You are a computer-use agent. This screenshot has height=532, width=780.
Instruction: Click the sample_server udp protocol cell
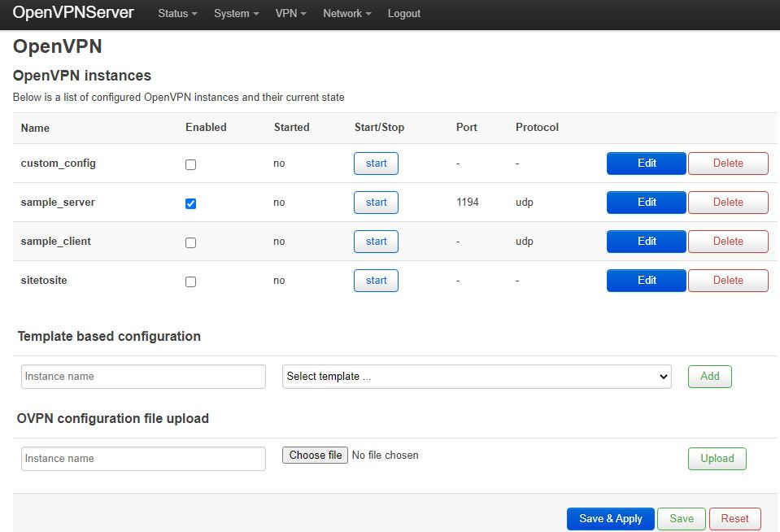pyautogui.click(x=525, y=202)
